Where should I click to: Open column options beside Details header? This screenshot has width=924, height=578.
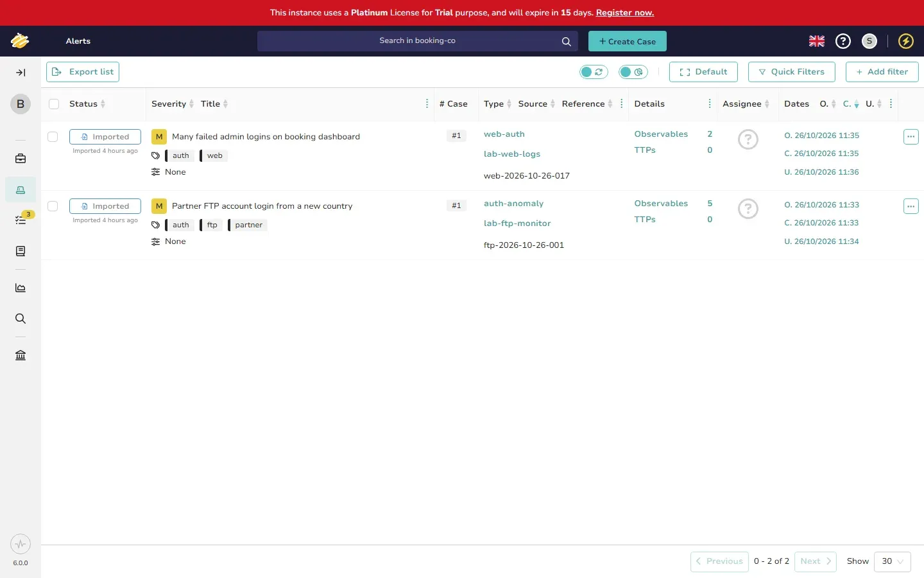(710, 104)
